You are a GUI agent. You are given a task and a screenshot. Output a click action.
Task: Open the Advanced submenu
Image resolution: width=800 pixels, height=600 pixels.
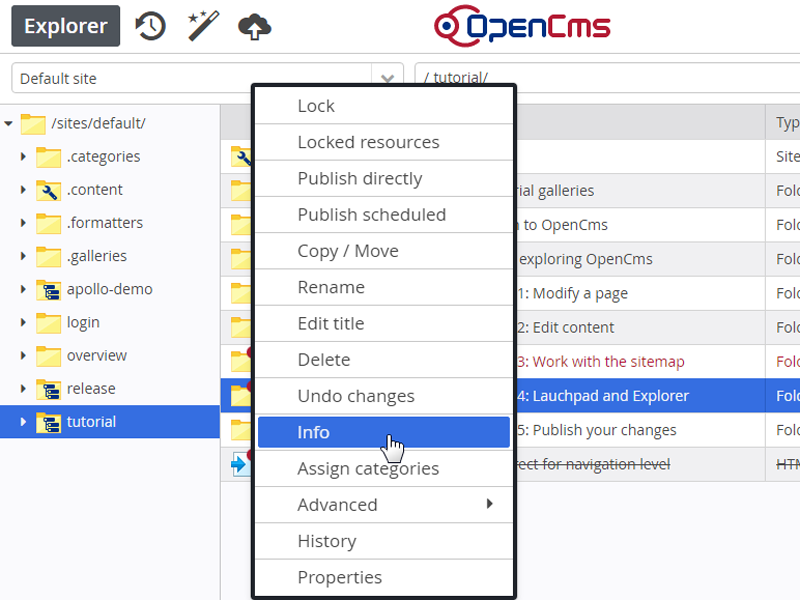point(337,505)
